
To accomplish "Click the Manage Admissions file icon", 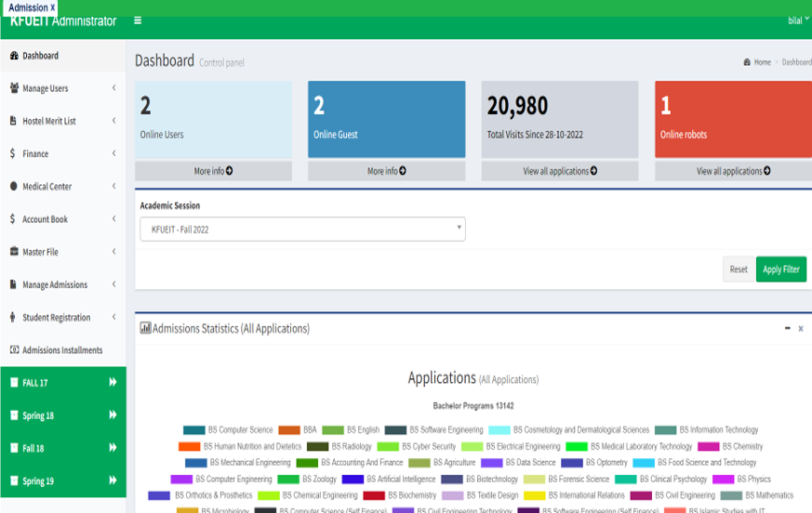I will pos(13,284).
